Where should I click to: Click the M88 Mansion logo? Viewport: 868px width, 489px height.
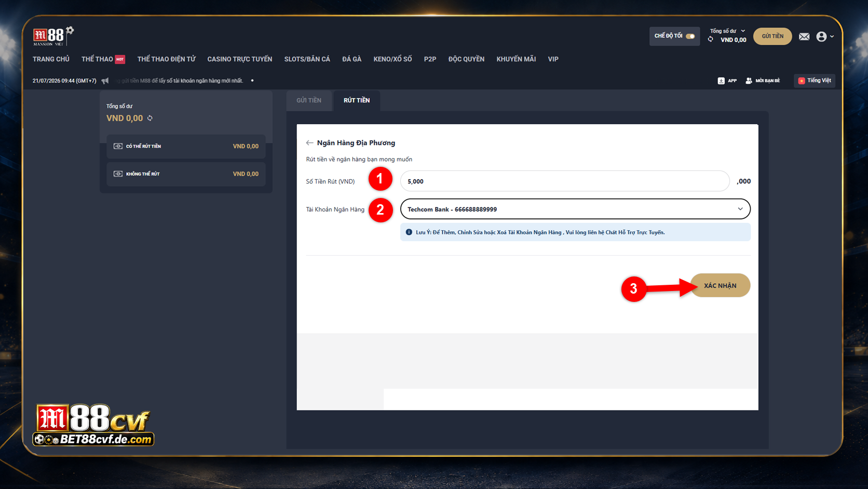(x=53, y=36)
